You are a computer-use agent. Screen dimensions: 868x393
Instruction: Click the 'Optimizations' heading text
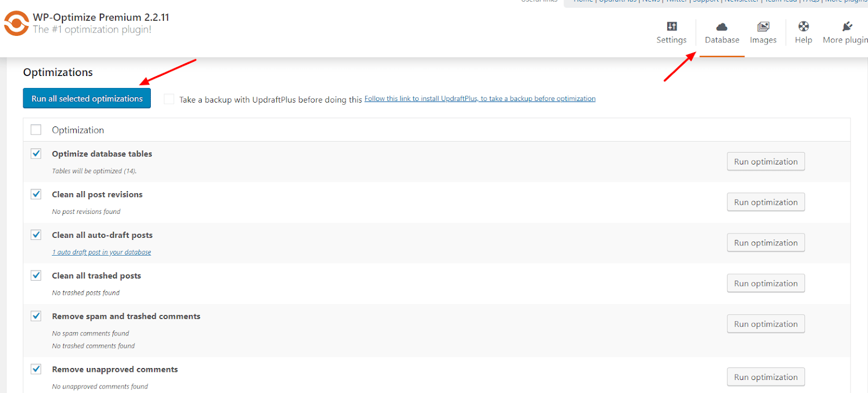(58, 72)
